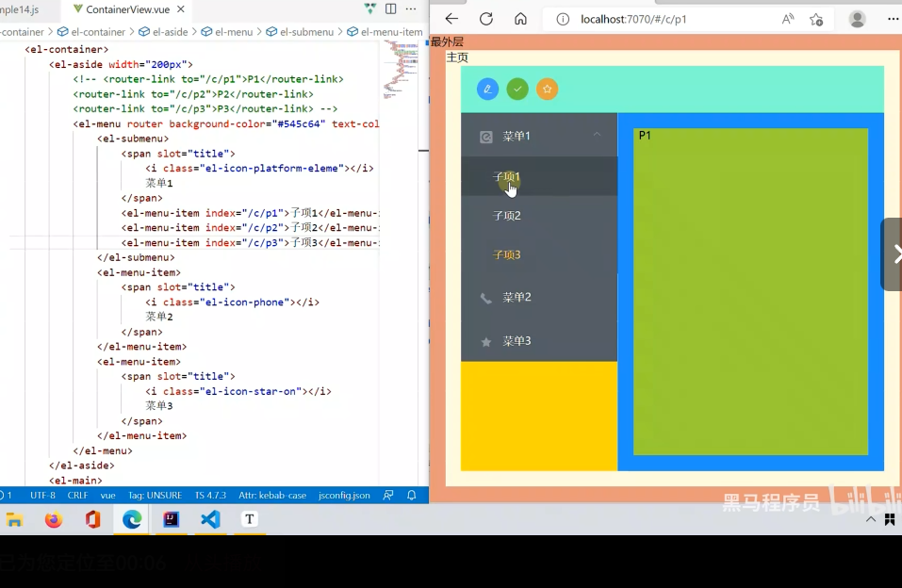Collapse the 菜单1 submenu arrow
Viewport: 902px width, 588px height.
click(x=597, y=135)
